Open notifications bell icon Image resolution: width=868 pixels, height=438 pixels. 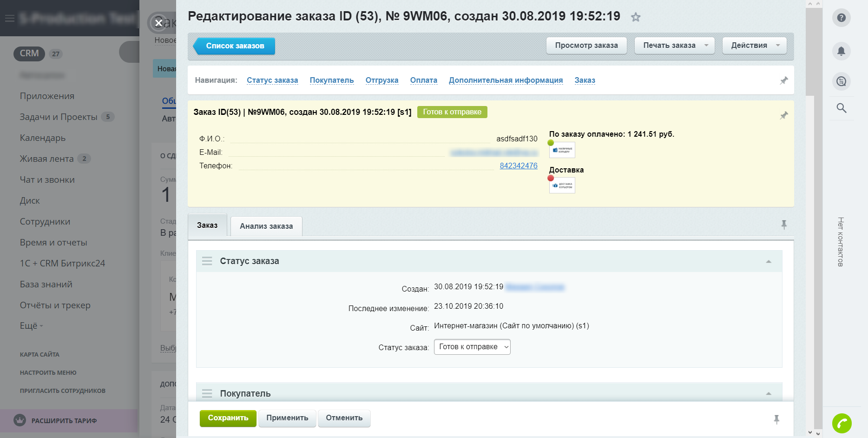[841, 51]
